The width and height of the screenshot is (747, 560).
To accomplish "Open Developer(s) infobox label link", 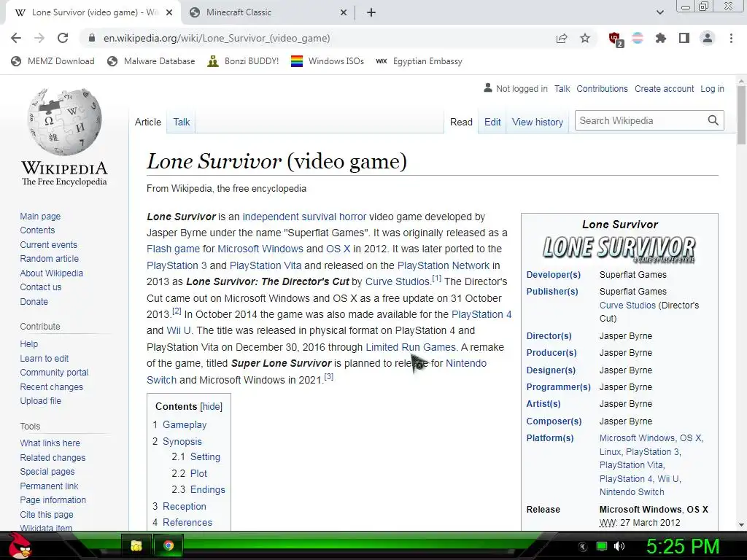I will [553, 275].
